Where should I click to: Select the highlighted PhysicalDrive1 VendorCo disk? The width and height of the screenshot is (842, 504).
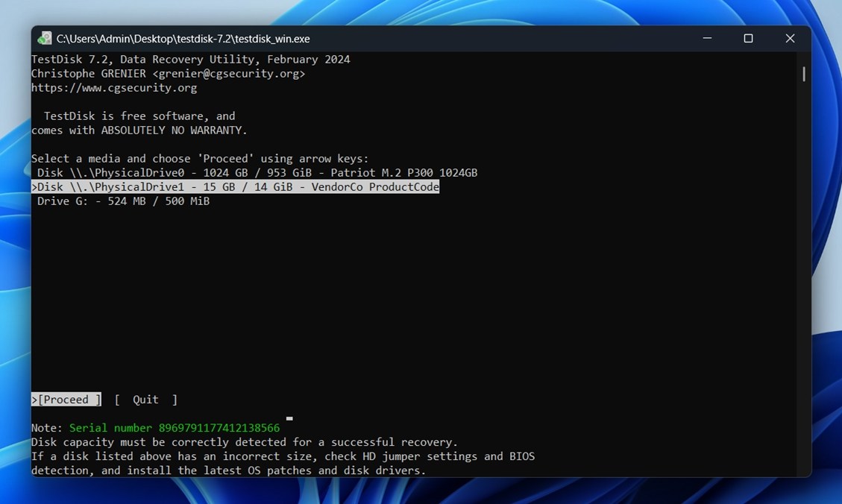click(x=236, y=187)
